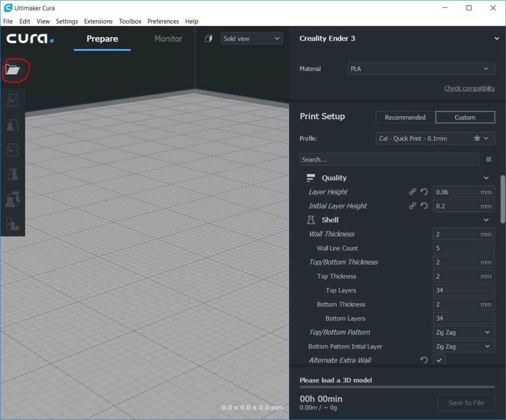Open the Extensions menu

pyautogui.click(x=98, y=21)
